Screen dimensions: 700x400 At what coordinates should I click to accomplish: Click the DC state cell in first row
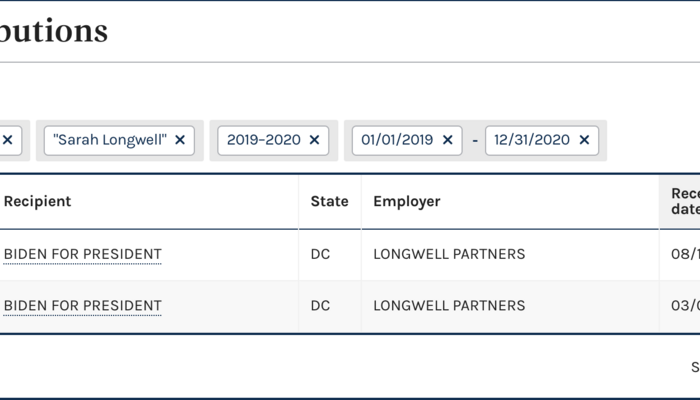tap(320, 254)
